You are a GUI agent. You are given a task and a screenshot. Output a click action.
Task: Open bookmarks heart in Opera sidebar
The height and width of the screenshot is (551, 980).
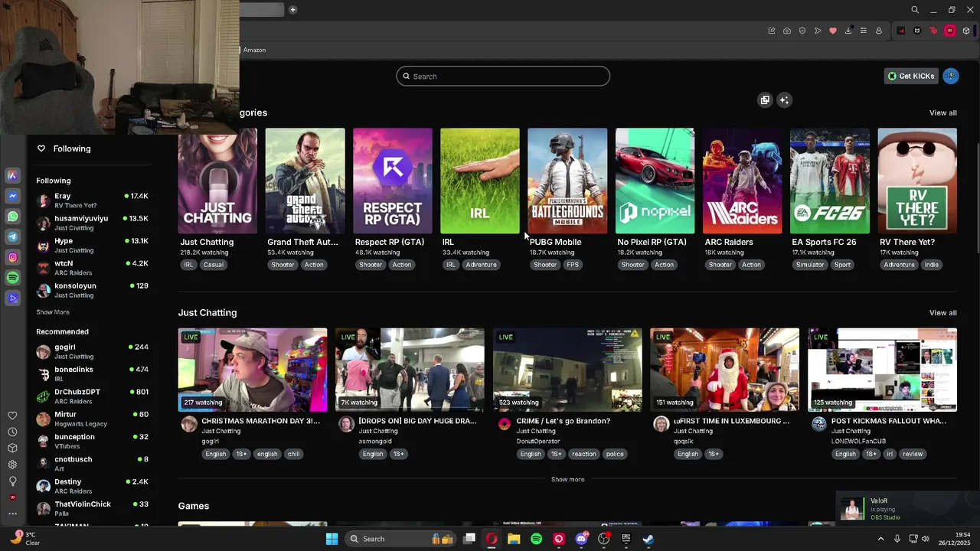[12, 416]
